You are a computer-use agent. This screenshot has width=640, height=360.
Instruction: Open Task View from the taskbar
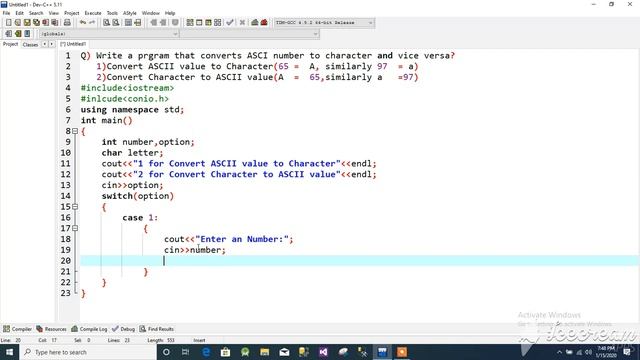[x=185, y=352]
